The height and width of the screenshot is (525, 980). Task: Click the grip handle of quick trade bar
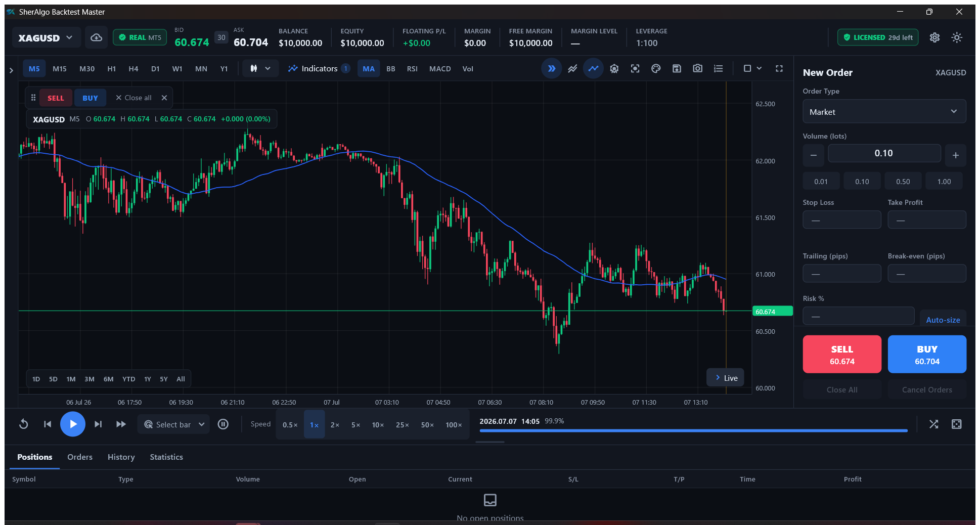pyautogui.click(x=33, y=98)
